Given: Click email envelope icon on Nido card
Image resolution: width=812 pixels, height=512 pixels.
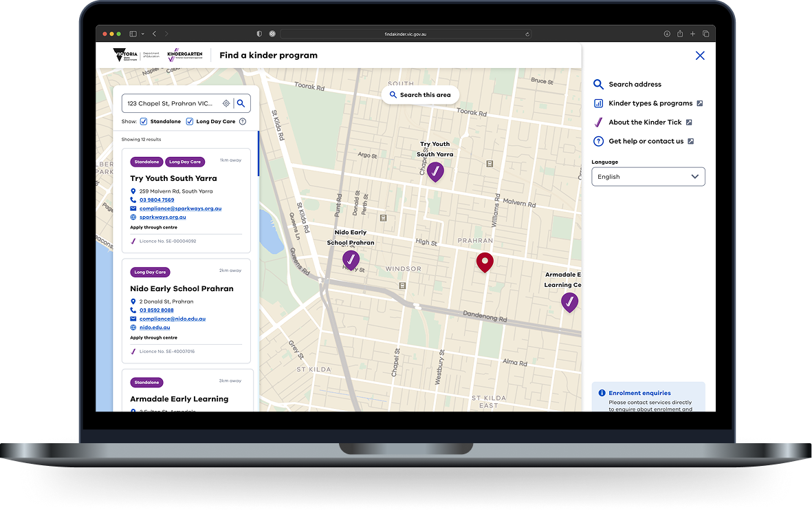Looking at the screenshot, I should point(133,319).
